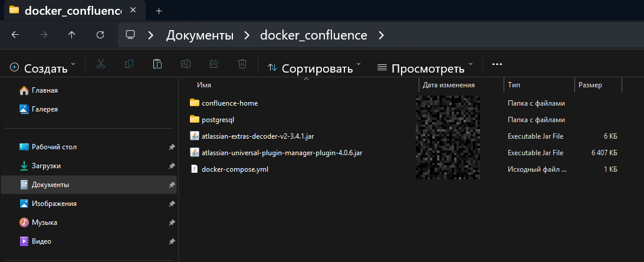Go up one folder level
Image resolution: width=644 pixels, height=262 pixels.
click(x=72, y=35)
